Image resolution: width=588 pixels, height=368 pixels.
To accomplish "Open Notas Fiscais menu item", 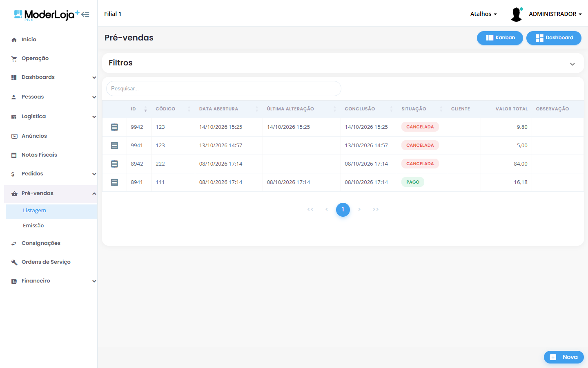I will [x=39, y=155].
